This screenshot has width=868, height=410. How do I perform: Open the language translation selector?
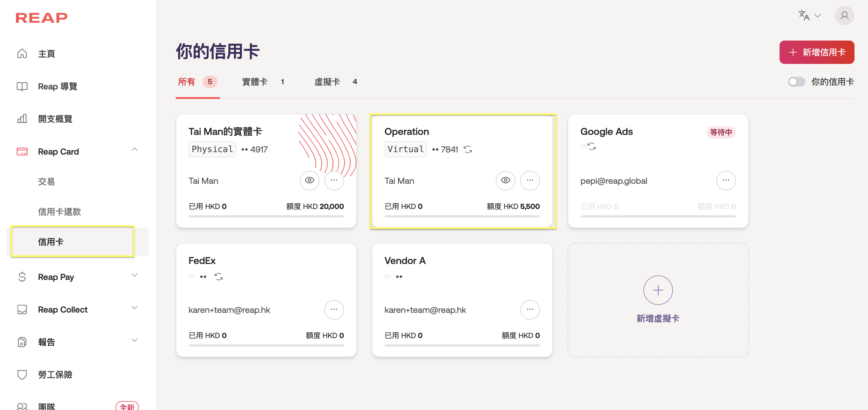point(809,15)
